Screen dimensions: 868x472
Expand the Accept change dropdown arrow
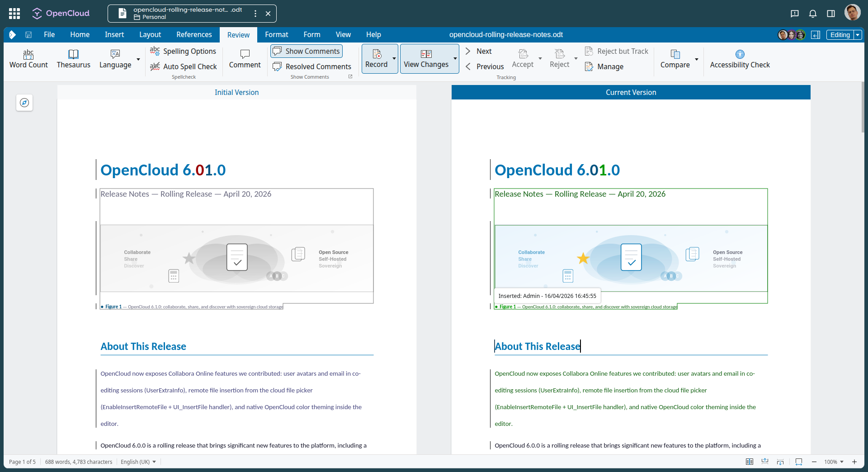[541, 59]
